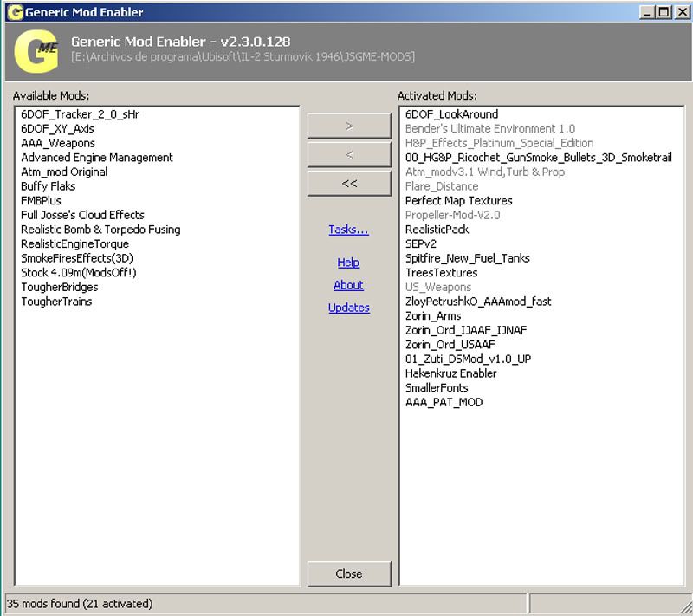Image resolution: width=693 pixels, height=616 pixels.
Task: Select Bender's Ultimate Environment 1.0
Action: 490,128
